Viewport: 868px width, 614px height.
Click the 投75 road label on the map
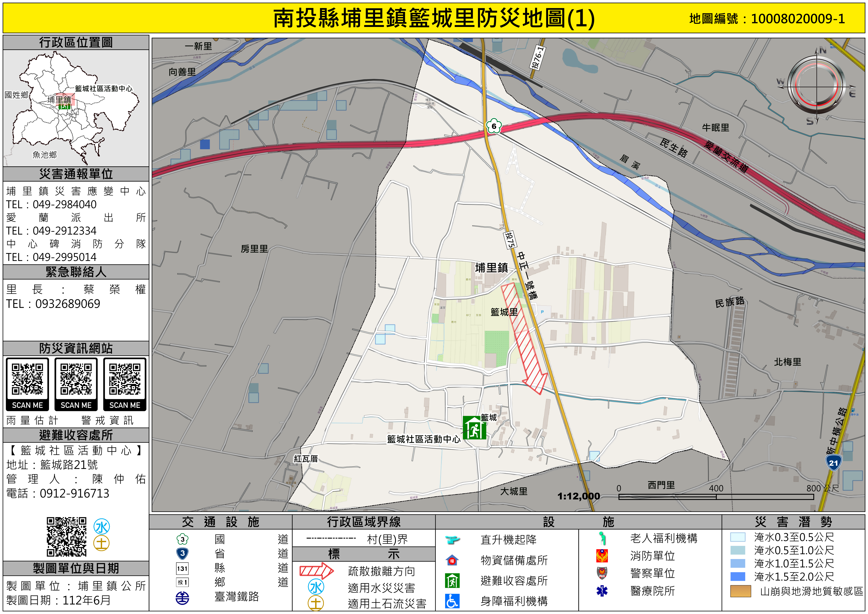510,240
